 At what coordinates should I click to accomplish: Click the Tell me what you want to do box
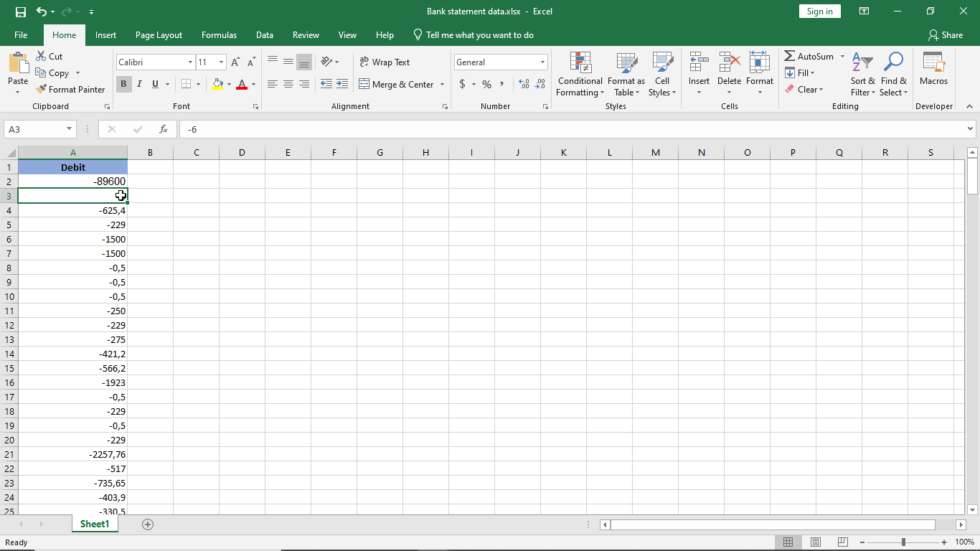coord(473,34)
